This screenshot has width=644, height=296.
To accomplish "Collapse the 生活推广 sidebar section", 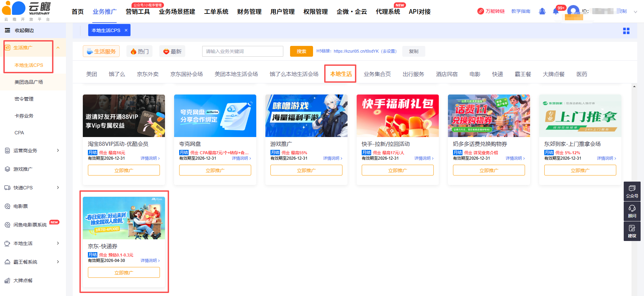I will click(58, 48).
